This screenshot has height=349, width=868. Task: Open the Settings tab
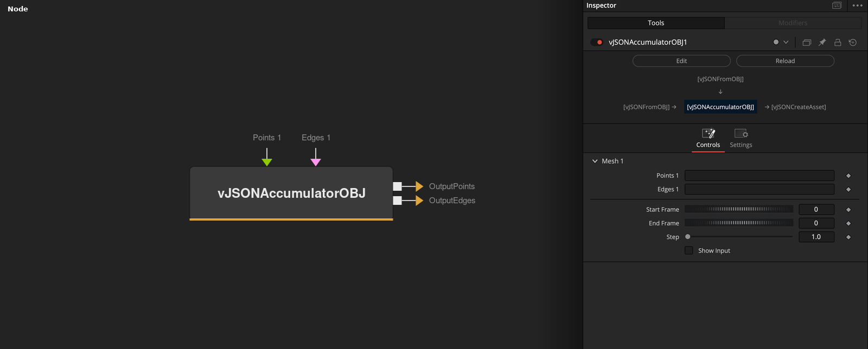741,139
